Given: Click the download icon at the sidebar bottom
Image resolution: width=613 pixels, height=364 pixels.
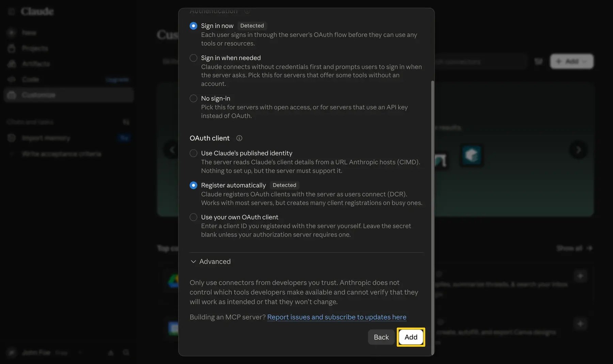Looking at the screenshot, I should [111, 353].
